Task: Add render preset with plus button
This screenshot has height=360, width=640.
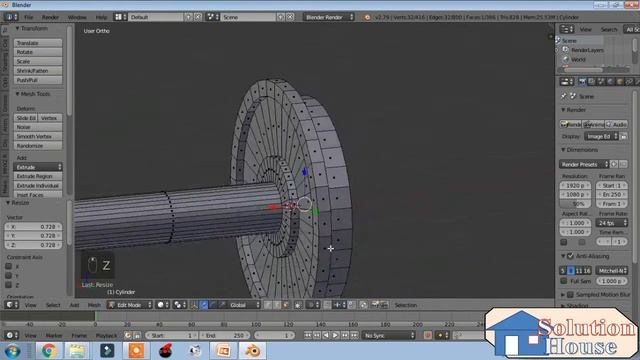Action: click(x=614, y=164)
